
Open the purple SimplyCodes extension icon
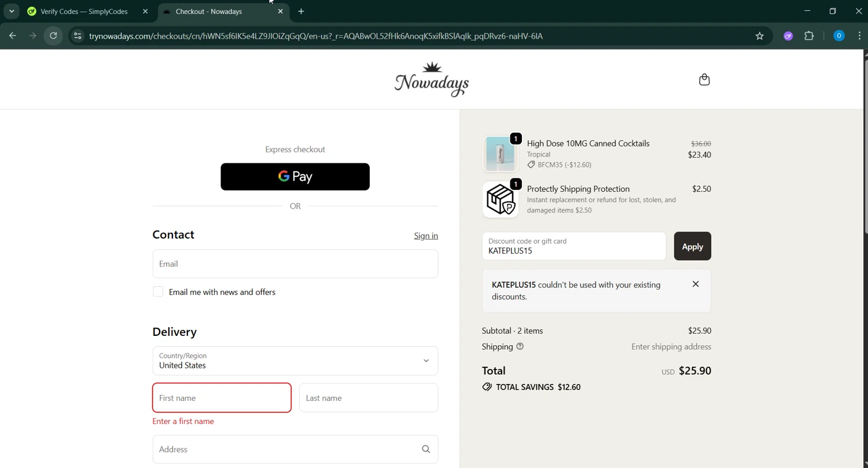point(788,36)
